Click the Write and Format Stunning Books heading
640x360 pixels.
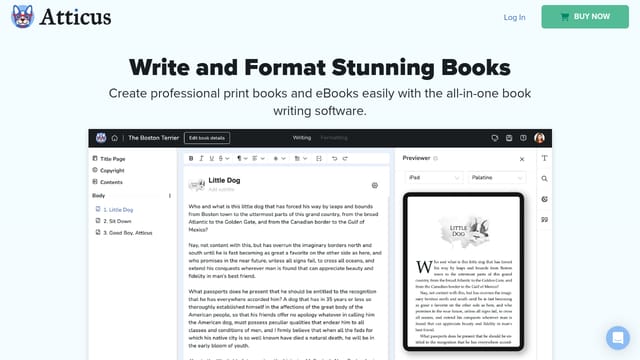[x=320, y=68]
